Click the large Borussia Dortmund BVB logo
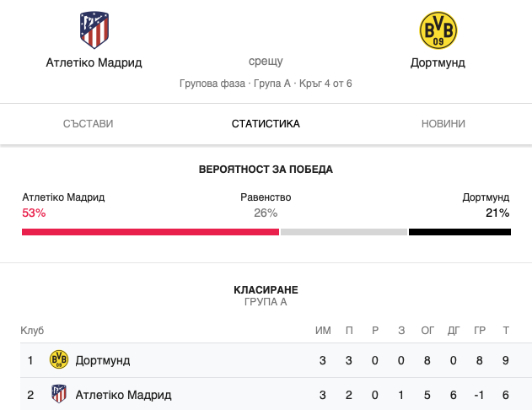The height and width of the screenshot is (410, 532). 438,30
